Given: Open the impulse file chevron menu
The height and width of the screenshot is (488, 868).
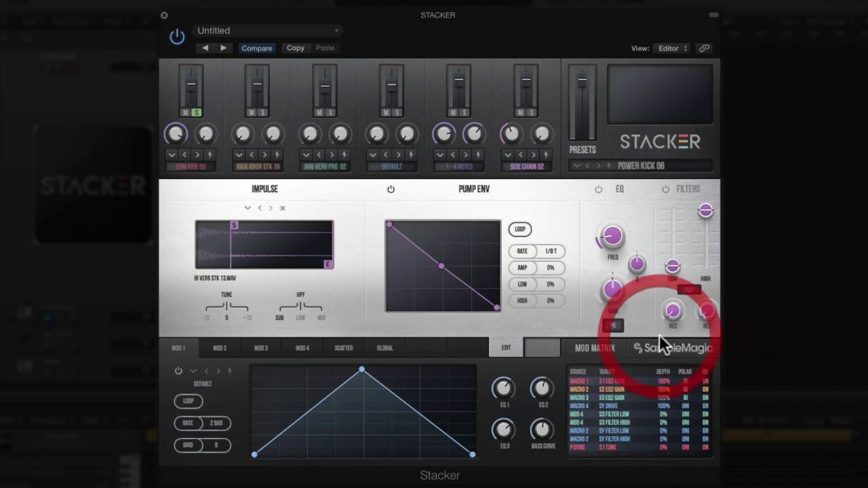Looking at the screenshot, I should pyautogui.click(x=248, y=208).
